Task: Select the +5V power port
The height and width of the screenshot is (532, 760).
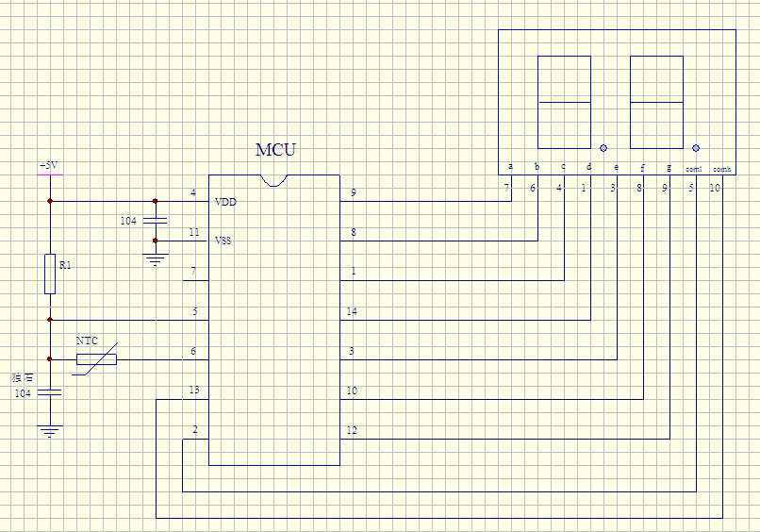Action: 49,169
